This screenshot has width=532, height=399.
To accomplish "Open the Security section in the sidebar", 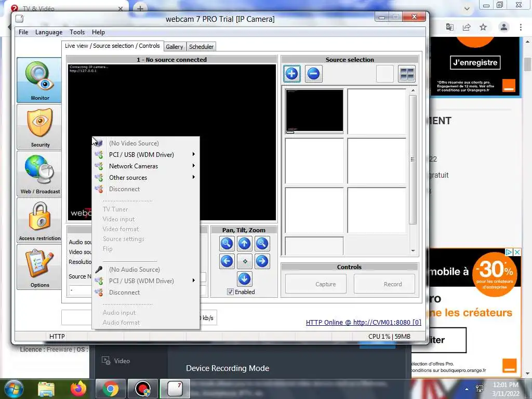I will [x=39, y=127].
